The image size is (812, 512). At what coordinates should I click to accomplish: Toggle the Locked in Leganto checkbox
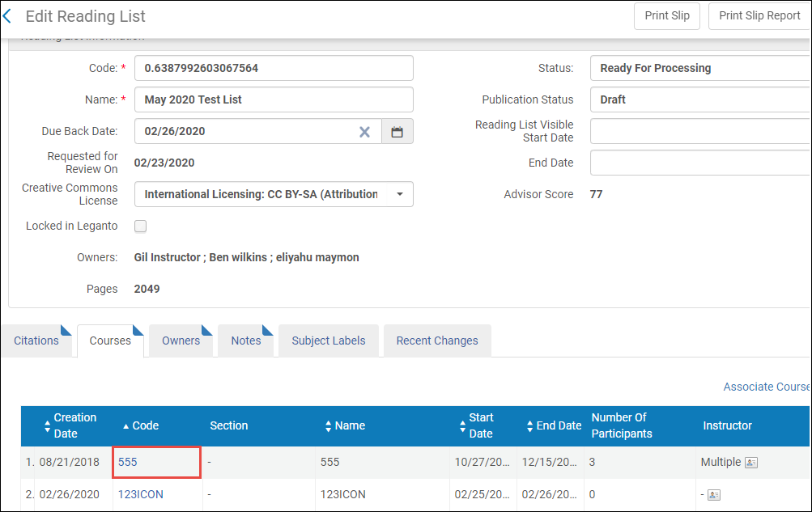140,226
